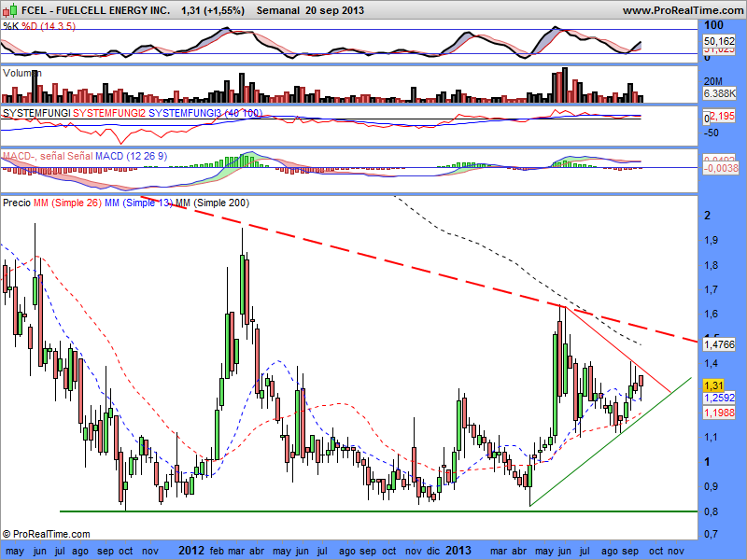Select the MM (Simple 200) label

pos(213,203)
